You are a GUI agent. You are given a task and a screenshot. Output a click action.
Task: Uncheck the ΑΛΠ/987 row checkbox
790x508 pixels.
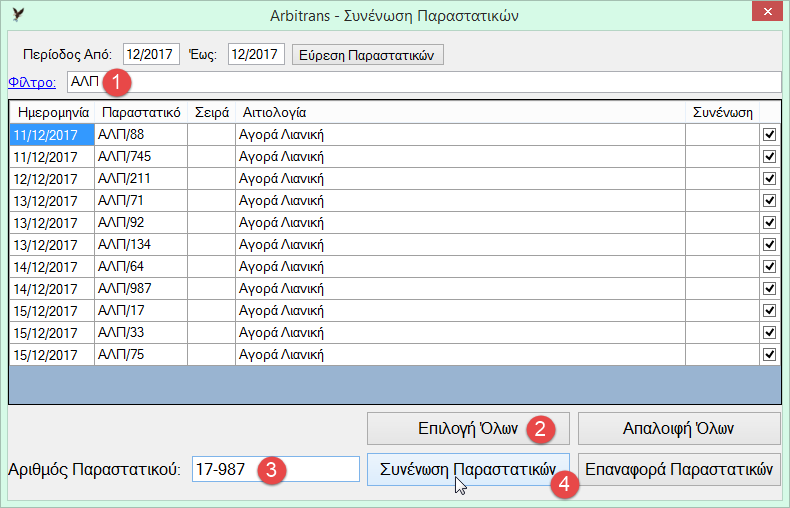(x=769, y=288)
